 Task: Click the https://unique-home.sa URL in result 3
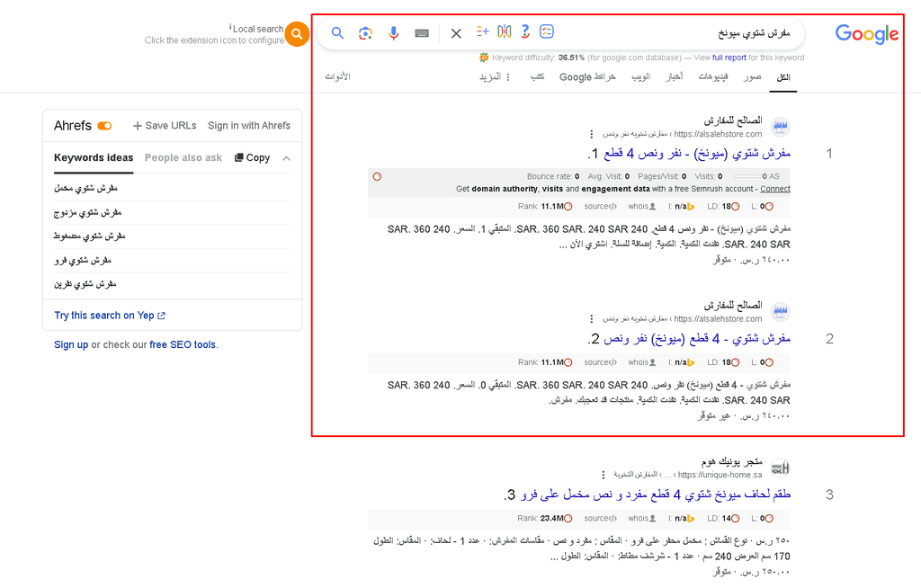[x=720, y=475]
